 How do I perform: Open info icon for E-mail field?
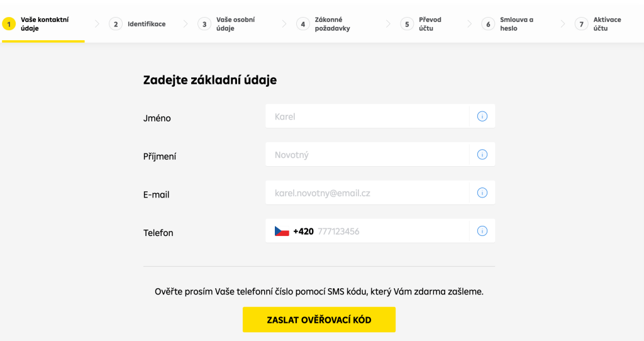(x=482, y=193)
